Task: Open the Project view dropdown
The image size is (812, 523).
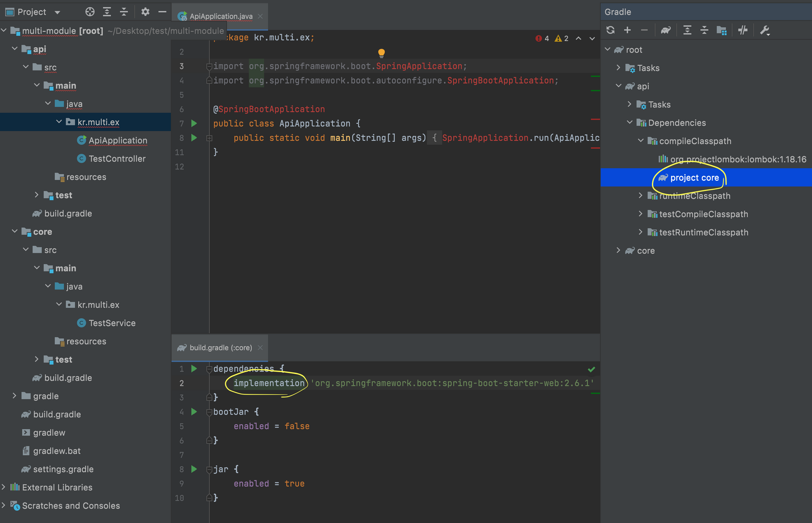Action: tap(57, 12)
